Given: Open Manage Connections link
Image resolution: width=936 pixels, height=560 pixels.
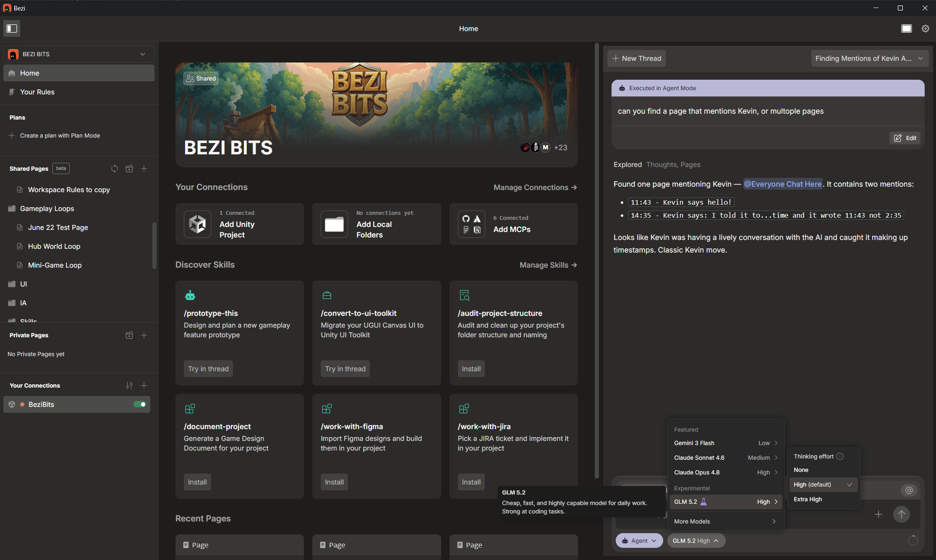Looking at the screenshot, I should [535, 188].
